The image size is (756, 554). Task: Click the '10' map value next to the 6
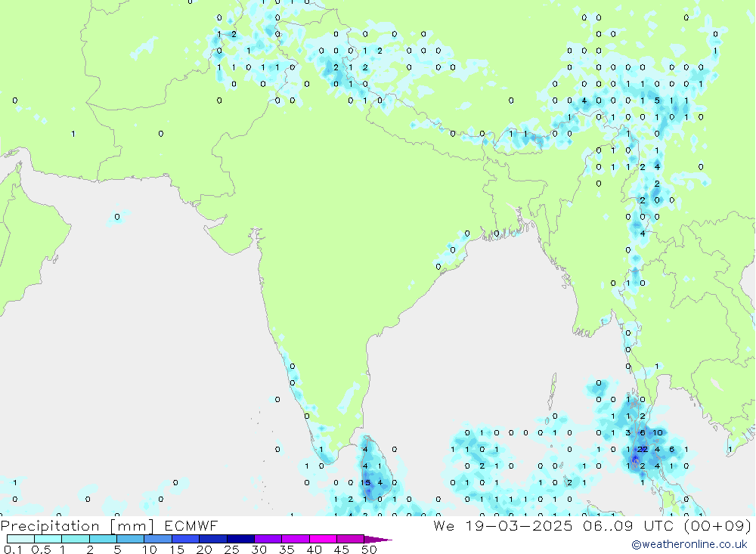pyautogui.click(x=657, y=433)
